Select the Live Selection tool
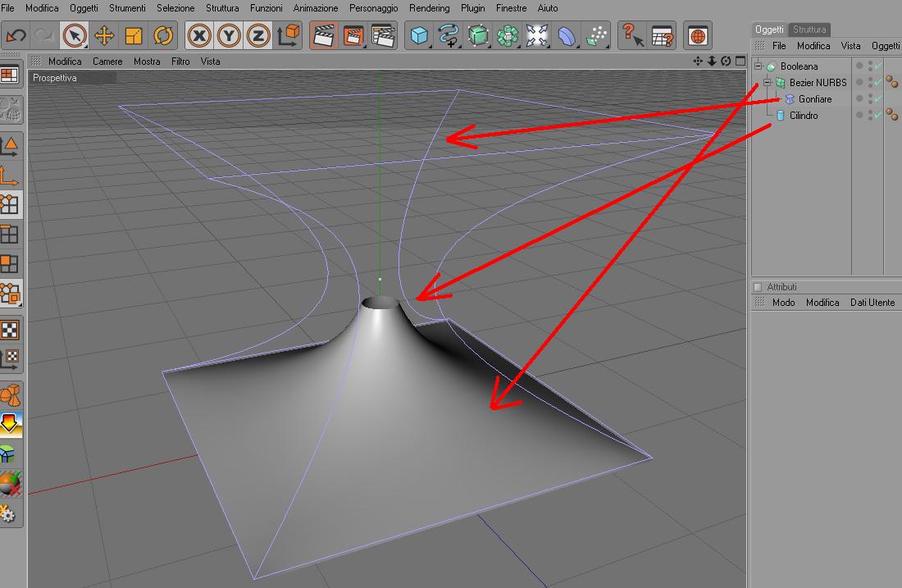The image size is (902, 588). coord(75,35)
